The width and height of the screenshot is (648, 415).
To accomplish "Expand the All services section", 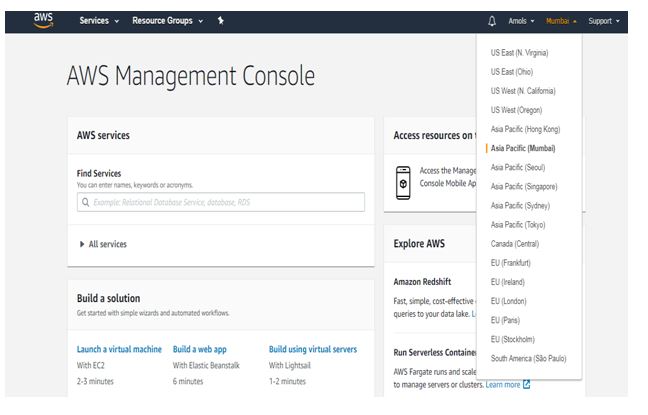I will [x=103, y=244].
